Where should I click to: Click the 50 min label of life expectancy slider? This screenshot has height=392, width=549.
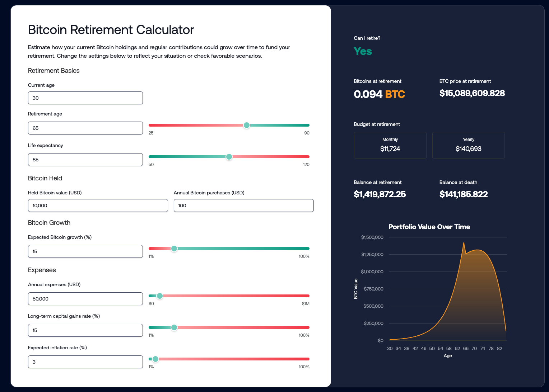(x=151, y=165)
